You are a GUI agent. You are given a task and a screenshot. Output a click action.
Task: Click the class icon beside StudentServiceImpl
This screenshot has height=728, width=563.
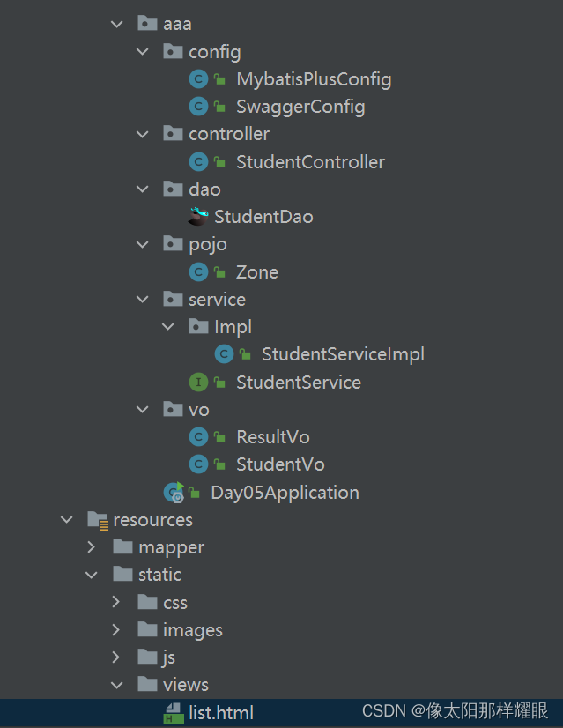coord(225,353)
